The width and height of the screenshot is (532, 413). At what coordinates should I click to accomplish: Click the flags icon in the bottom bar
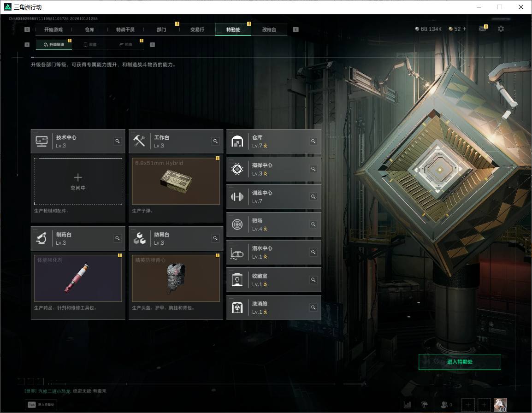[425, 405]
